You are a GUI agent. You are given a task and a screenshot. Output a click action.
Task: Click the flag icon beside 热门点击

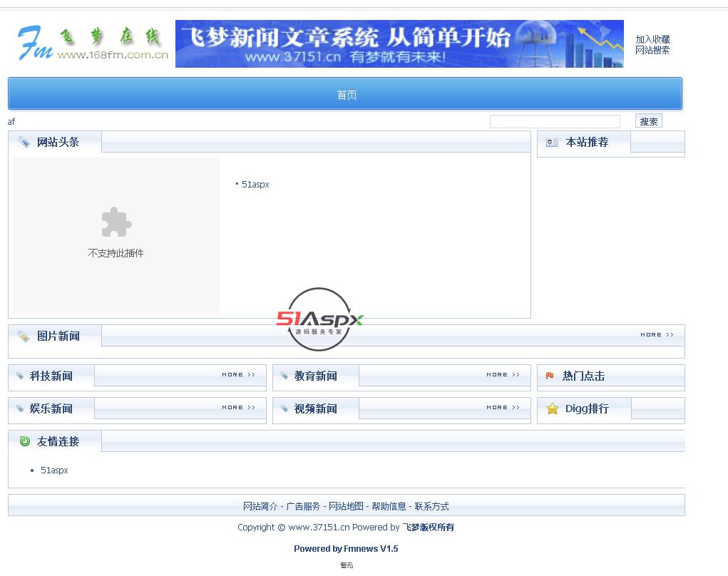[x=550, y=376]
